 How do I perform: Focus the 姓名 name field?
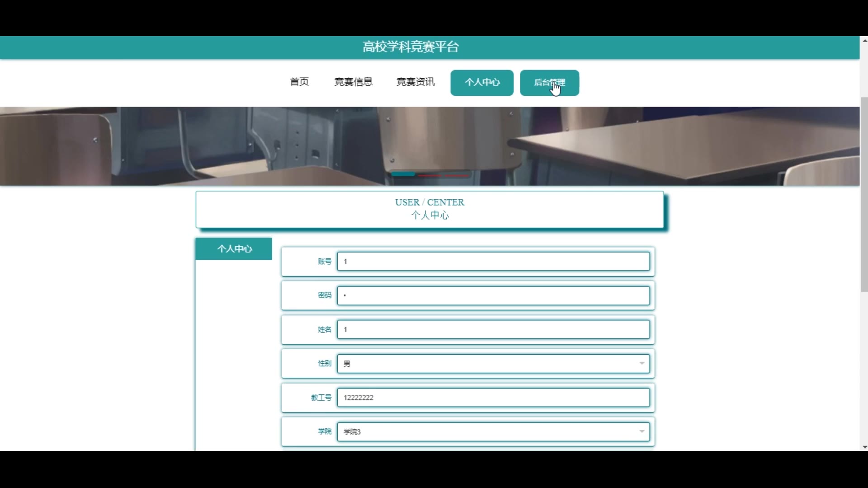point(493,329)
